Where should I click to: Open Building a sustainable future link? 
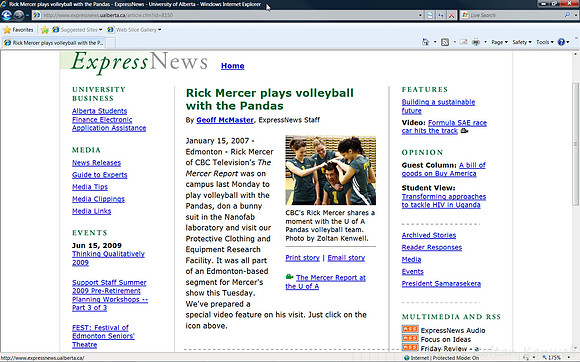(x=438, y=106)
